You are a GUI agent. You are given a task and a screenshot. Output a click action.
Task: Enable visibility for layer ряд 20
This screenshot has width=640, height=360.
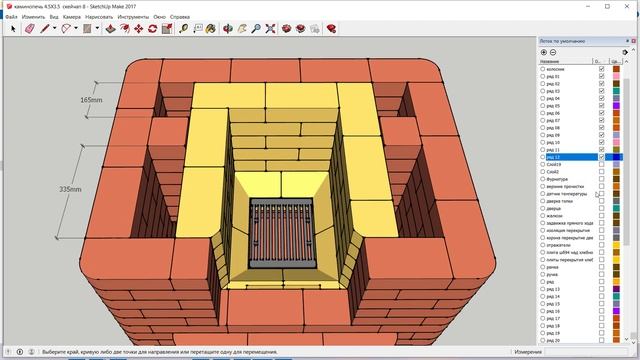[x=601, y=340]
